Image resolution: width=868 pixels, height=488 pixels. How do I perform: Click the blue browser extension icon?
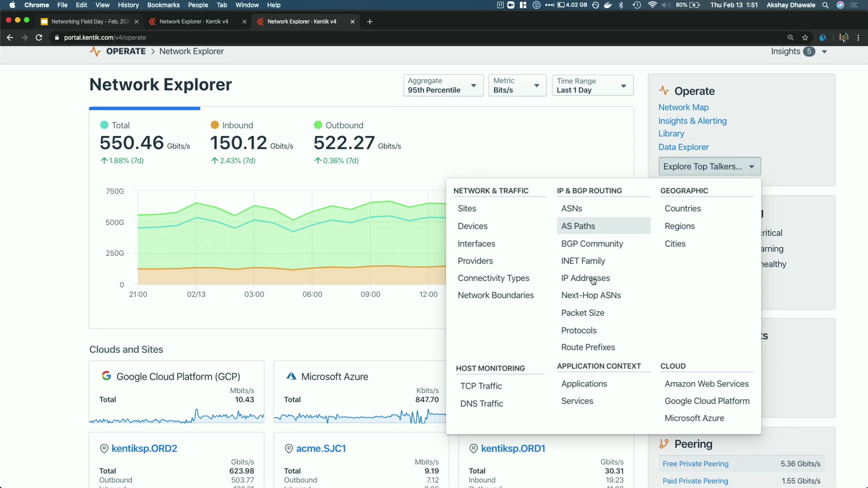point(823,38)
